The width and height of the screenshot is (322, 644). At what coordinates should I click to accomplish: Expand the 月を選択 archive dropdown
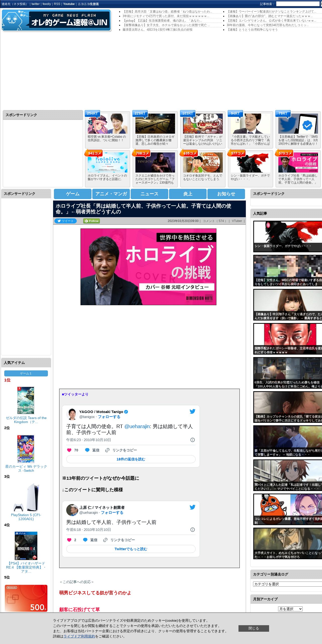coord(290,609)
